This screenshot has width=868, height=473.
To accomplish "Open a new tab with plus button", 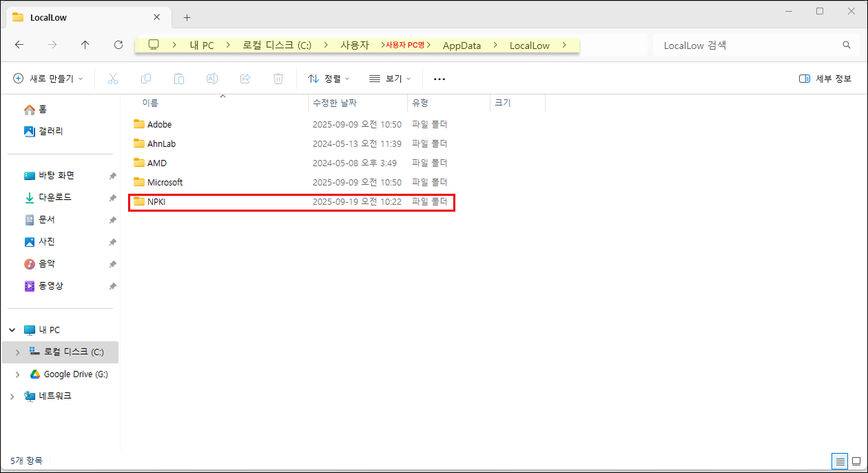I will [x=187, y=17].
